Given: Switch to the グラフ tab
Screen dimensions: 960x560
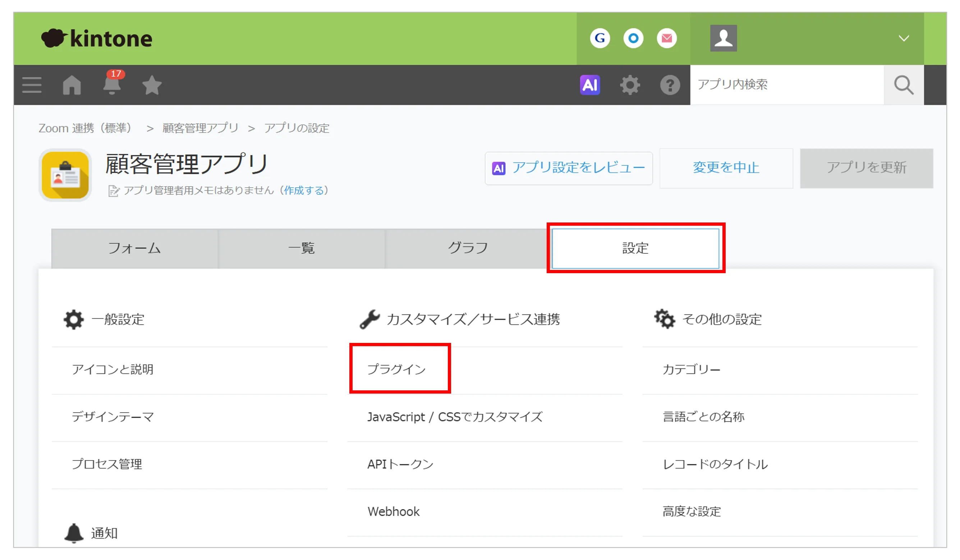Looking at the screenshot, I should tap(468, 248).
